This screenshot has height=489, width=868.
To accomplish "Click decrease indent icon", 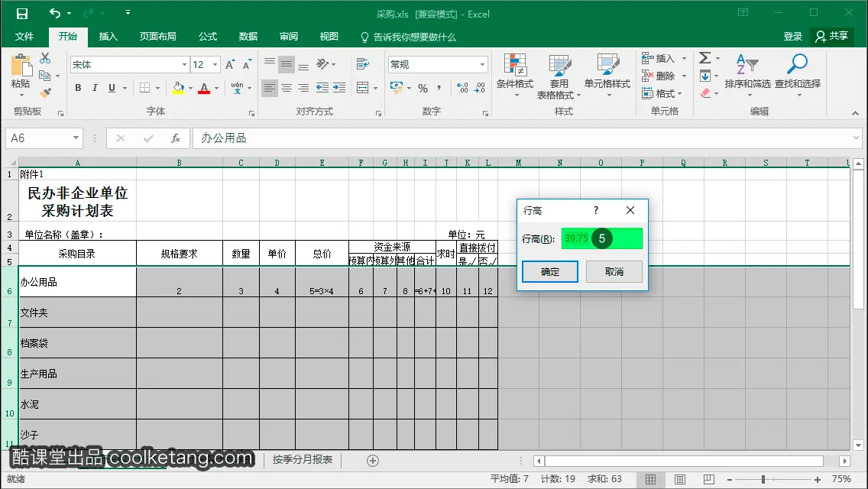I will pyautogui.click(x=322, y=88).
